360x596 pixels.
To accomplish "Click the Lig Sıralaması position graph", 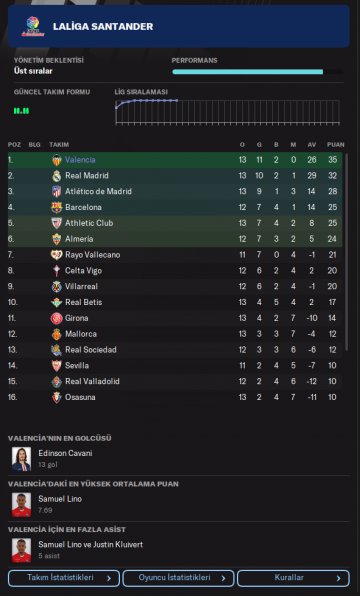I will click(227, 112).
